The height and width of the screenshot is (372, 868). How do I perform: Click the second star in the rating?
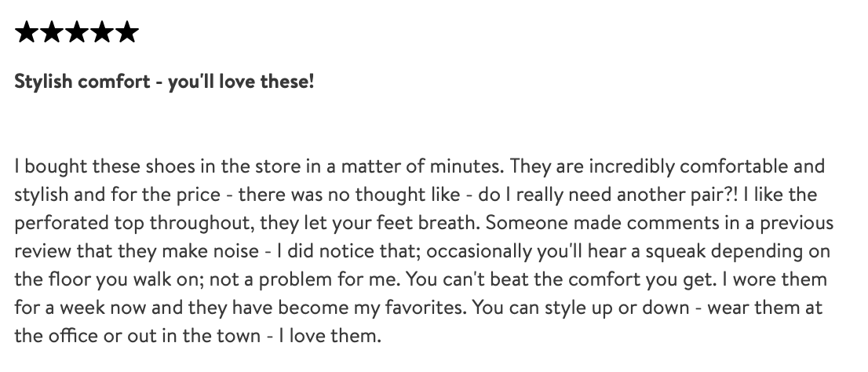51,32
